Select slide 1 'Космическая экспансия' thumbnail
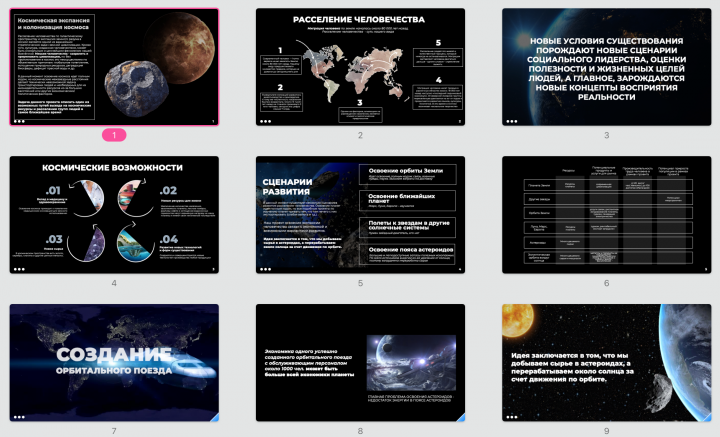The height and width of the screenshot is (437, 720). tap(114, 67)
